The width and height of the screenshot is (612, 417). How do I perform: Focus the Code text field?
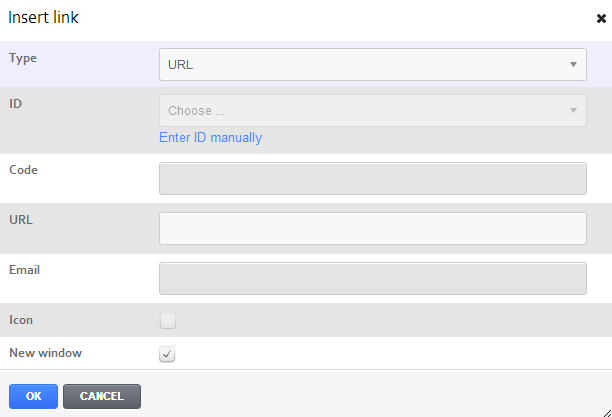click(373, 178)
